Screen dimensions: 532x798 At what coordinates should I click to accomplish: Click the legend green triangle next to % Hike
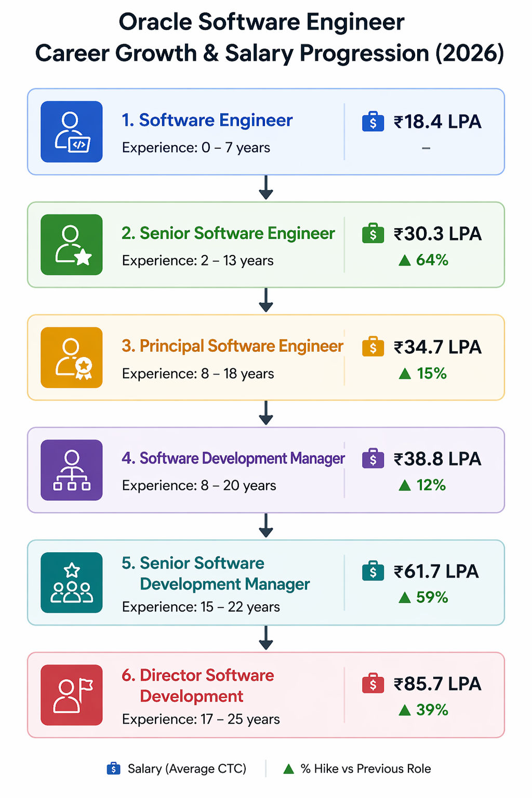click(x=289, y=769)
